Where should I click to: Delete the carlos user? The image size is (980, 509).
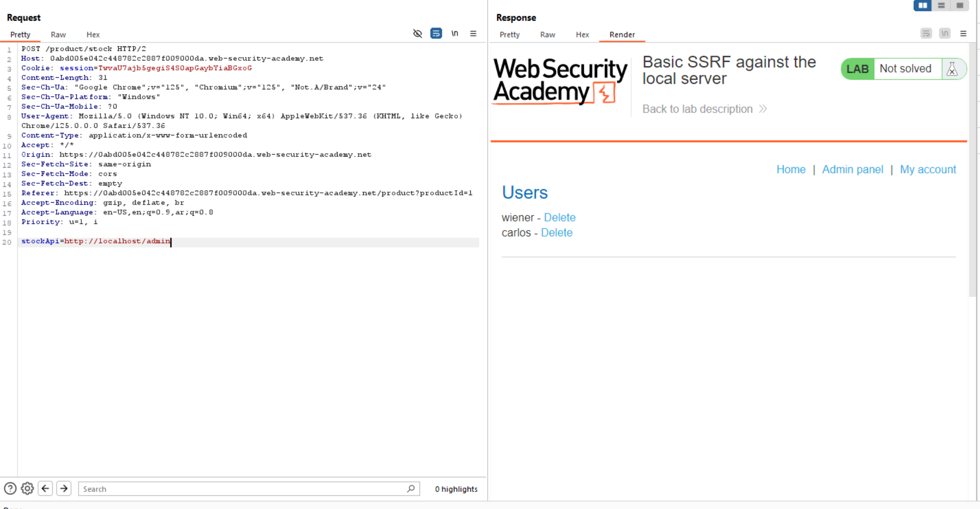pyautogui.click(x=556, y=233)
